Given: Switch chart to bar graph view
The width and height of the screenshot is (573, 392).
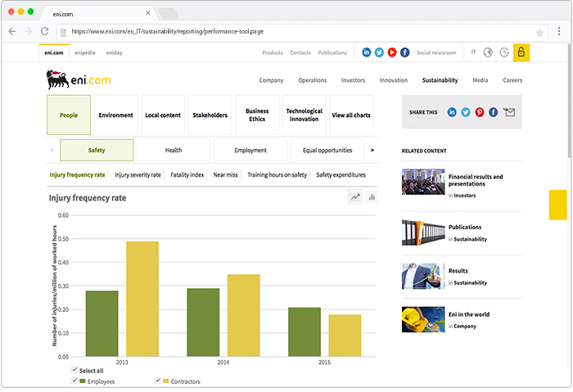Looking at the screenshot, I should coord(371,197).
